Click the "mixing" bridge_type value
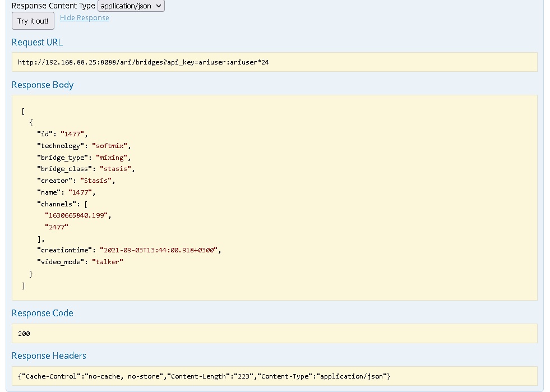 pos(113,158)
